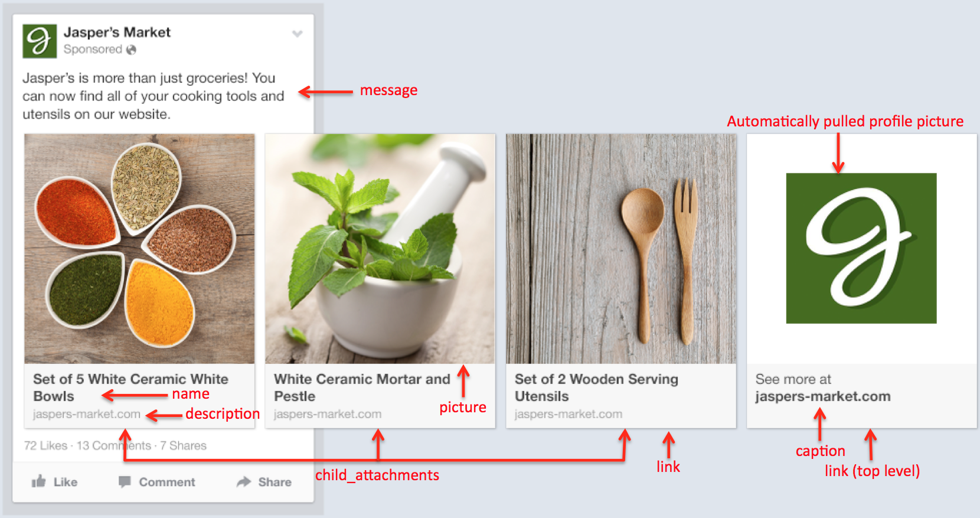Open Set of 2 Wooden Serving Utensils title
Screen dimensions: 980x518
[x=596, y=387]
